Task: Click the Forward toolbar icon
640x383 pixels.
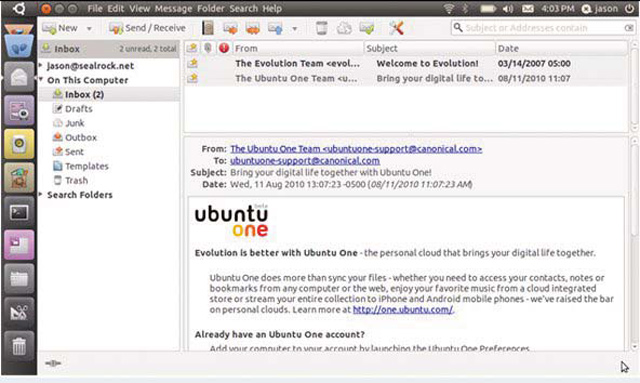Action: (275, 28)
